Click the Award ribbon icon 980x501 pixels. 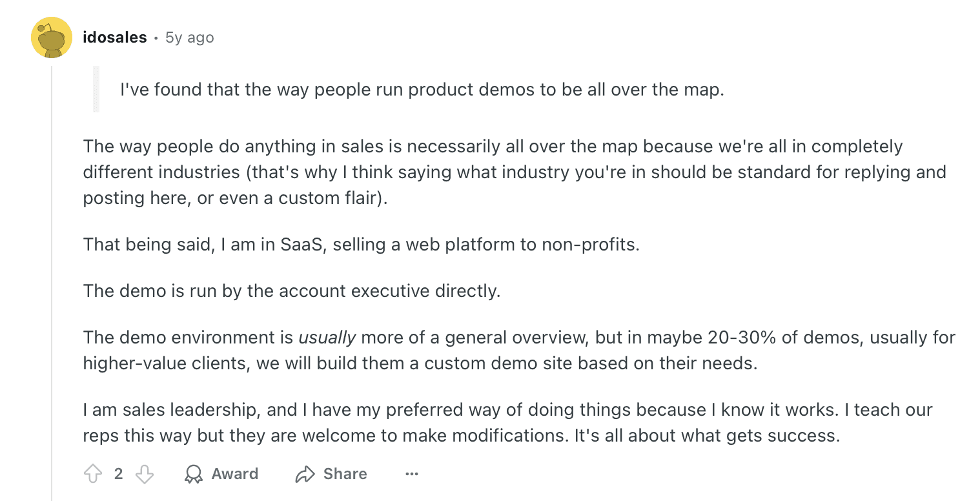click(193, 475)
